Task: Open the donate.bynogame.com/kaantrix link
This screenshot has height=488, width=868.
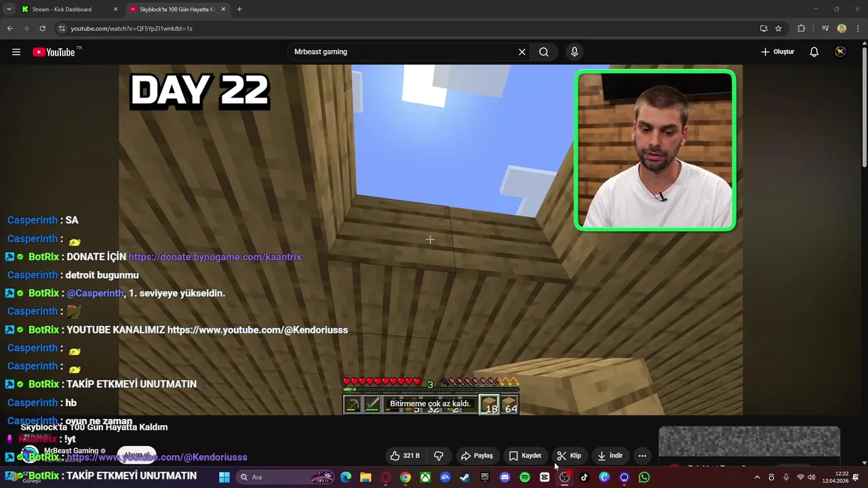Action: click(215, 257)
